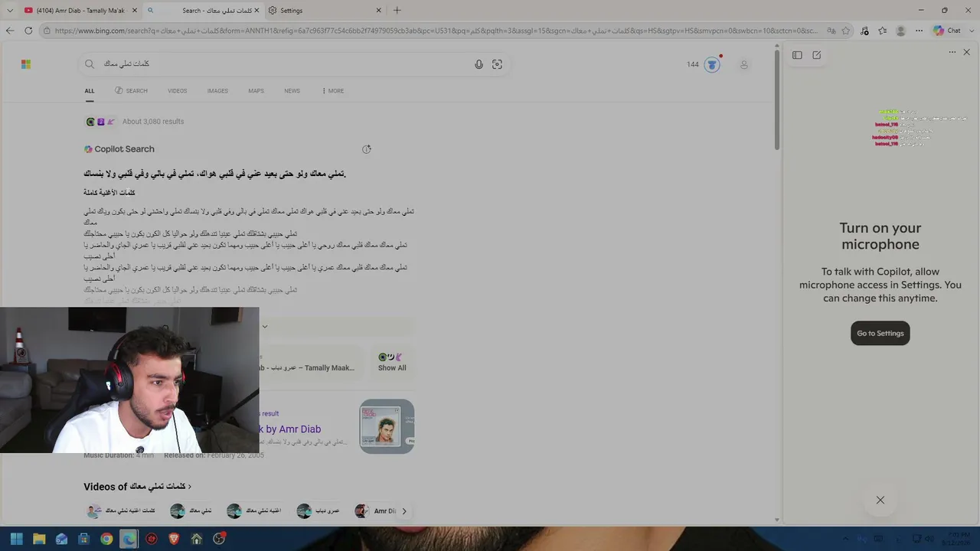Open the MORE search categories menu
Image resolution: width=980 pixels, height=551 pixels.
333,91
